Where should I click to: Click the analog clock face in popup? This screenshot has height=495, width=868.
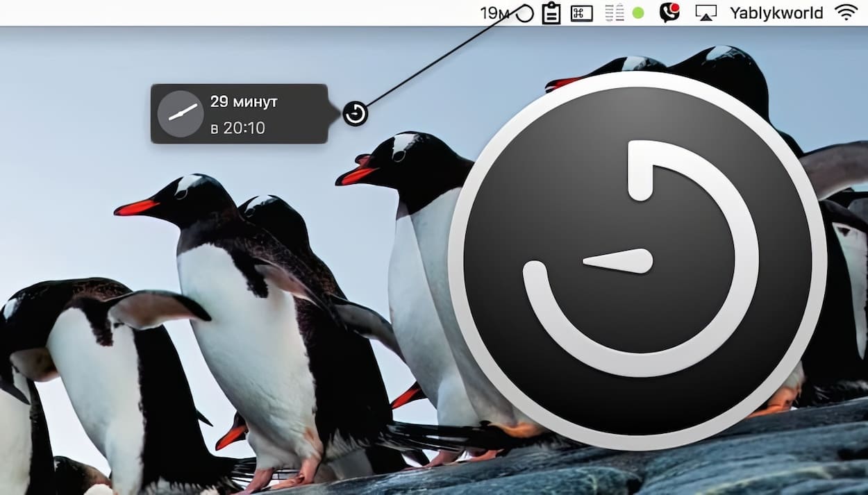click(x=181, y=114)
